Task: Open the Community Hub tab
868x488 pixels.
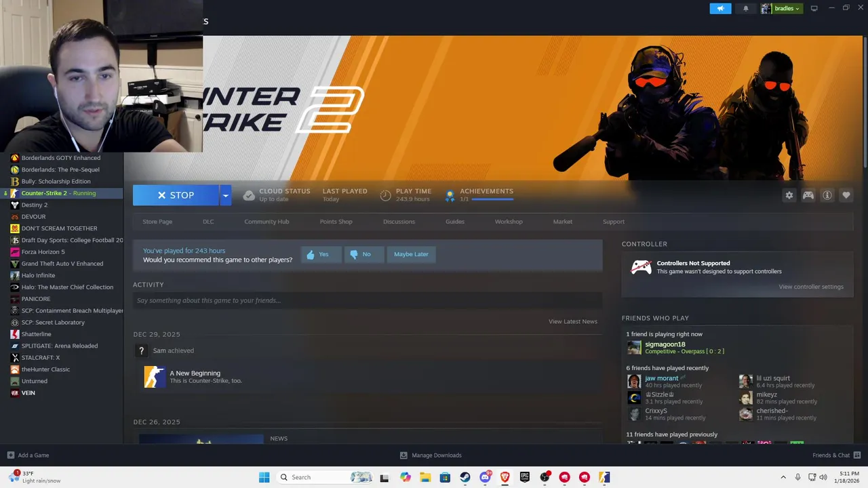Action: click(267, 222)
